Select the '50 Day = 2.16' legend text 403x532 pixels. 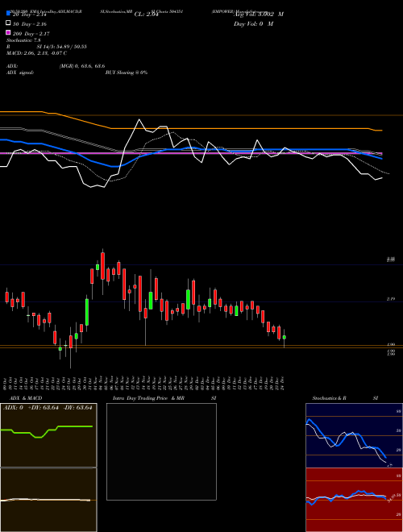pyautogui.click(x=30, y=24)
